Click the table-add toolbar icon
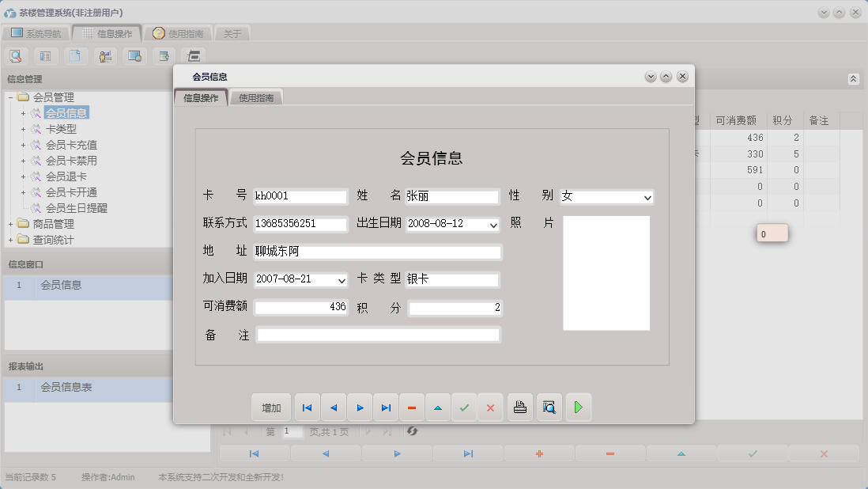This screenshot has width=868, height=489. tap(163, 55)
